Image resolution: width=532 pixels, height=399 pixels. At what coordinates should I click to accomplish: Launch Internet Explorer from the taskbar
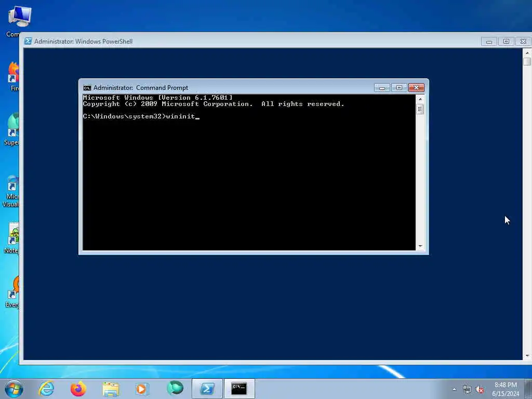(x=46, y=389)
